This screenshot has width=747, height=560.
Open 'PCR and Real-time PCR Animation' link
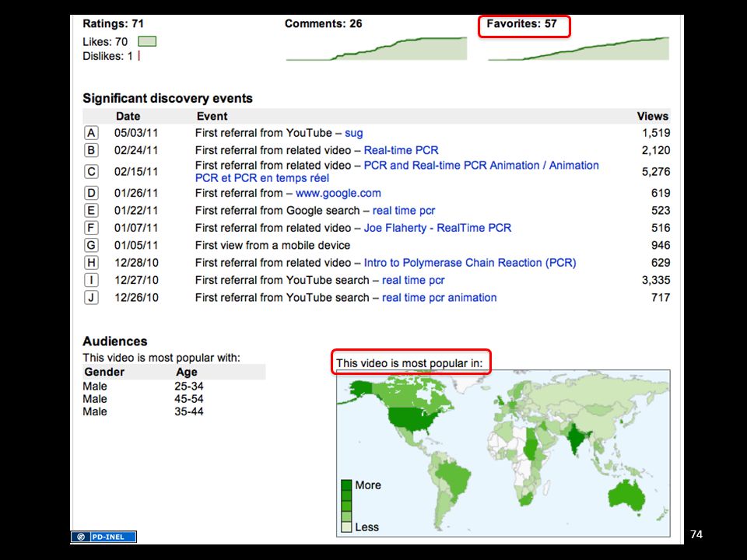click(397, 172)
